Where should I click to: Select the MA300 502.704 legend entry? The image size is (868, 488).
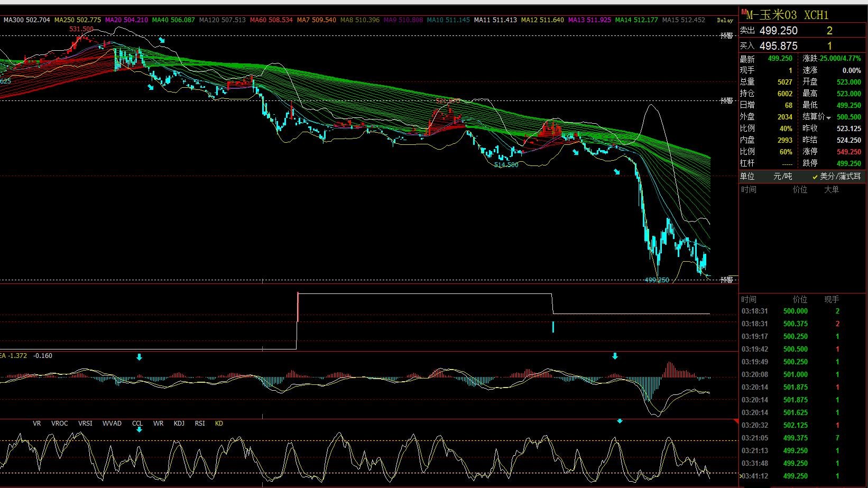tap(26, 20)
